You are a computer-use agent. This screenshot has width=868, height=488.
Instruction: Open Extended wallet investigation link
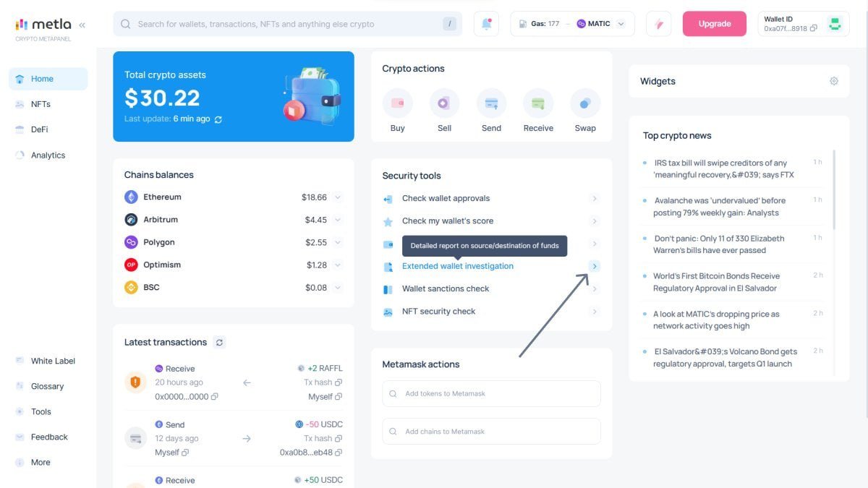[458, 266]
